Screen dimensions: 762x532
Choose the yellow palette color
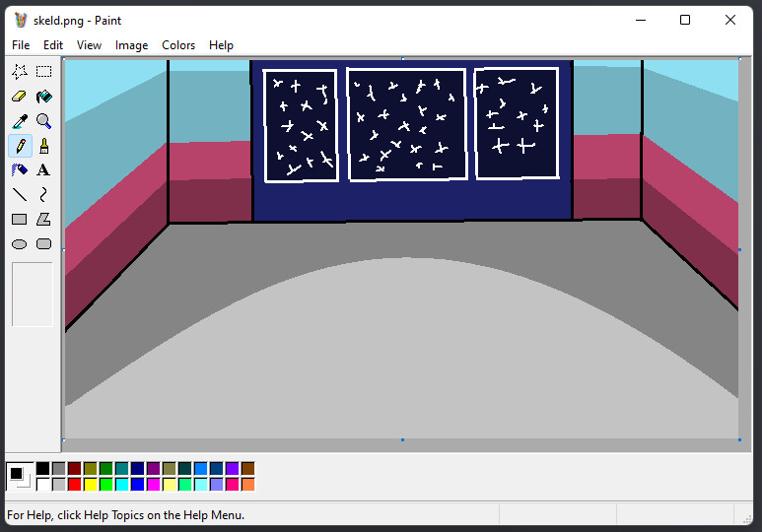(90, 484)
